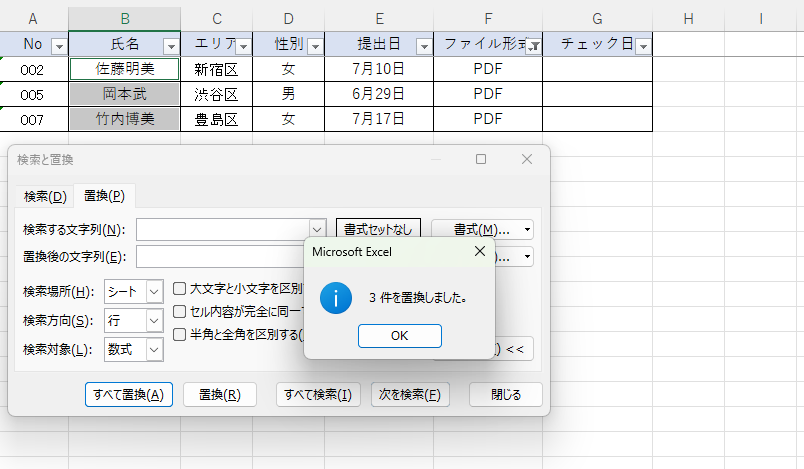This screenshot has height=469, width=804.
Task: Click OK in the Microsoft Excel message
Action: (399, 336)
